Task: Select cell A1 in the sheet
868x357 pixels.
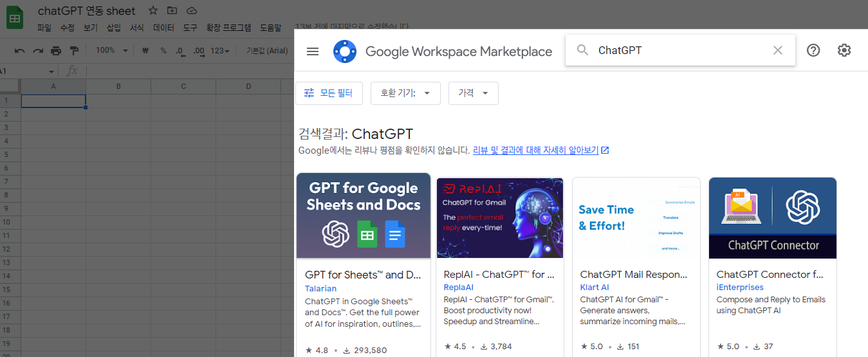Action: point(53,101)
